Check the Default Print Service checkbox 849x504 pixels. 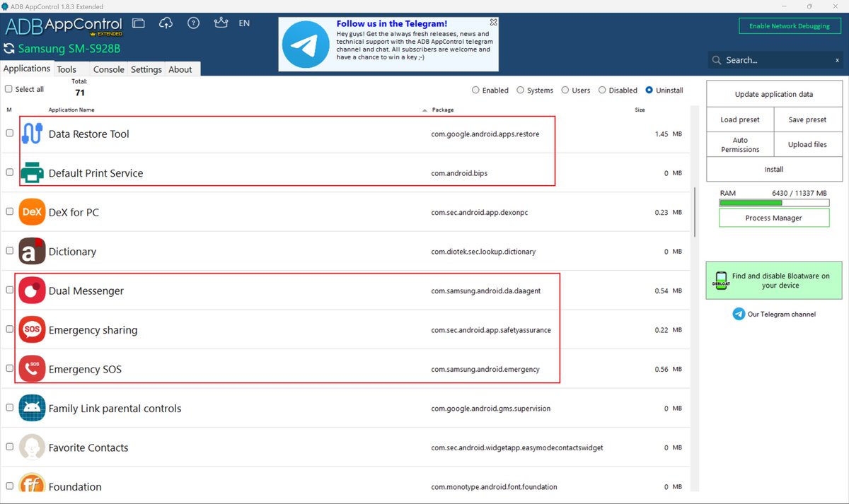[9, 172]
